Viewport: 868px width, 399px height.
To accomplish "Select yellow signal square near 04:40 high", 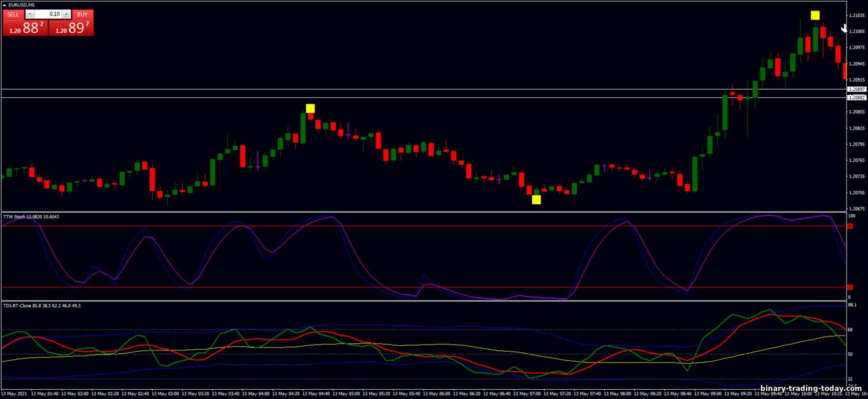I will coord(310,108).
